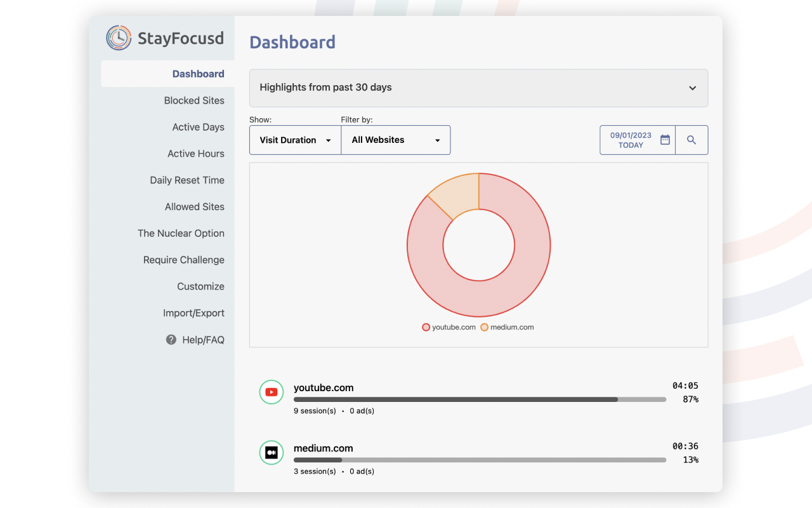Open the Visit Duration dropdown
The height and width of the screenshot is (508, 812).
[x=295, y=140]
